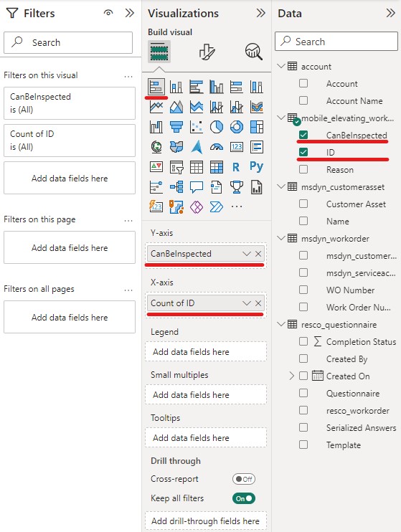Remove CanBeInspected from the Y-axis
This screenshot has width=401, height=532.
(258, 254)
